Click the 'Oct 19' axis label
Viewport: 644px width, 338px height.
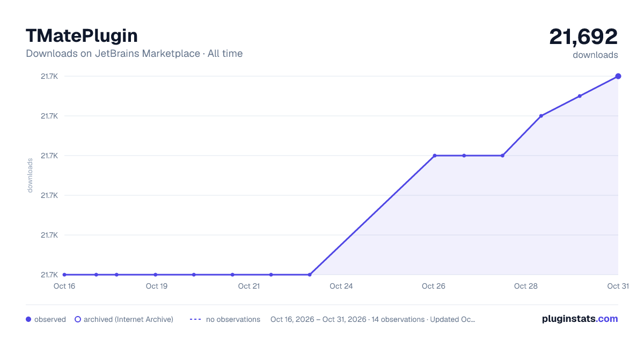157,286
